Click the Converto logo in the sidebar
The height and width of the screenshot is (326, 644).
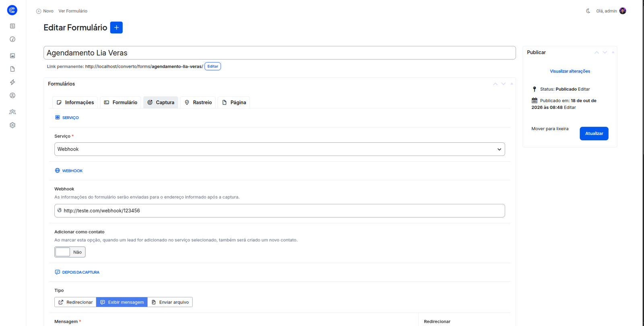pos(12,10)
